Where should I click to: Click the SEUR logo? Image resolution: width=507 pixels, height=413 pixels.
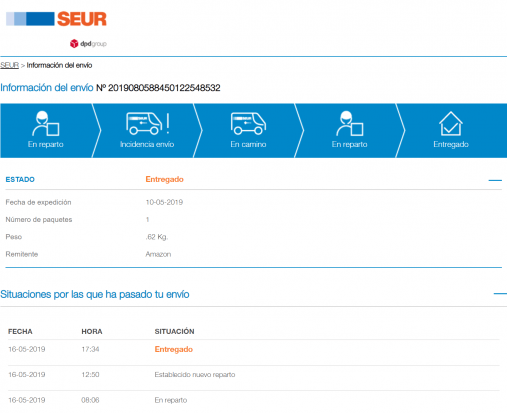pos(56,19)
